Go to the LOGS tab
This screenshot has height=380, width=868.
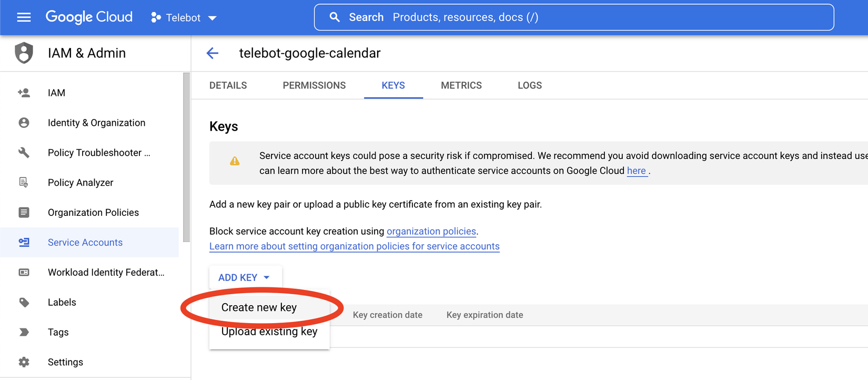coord(529,85)
